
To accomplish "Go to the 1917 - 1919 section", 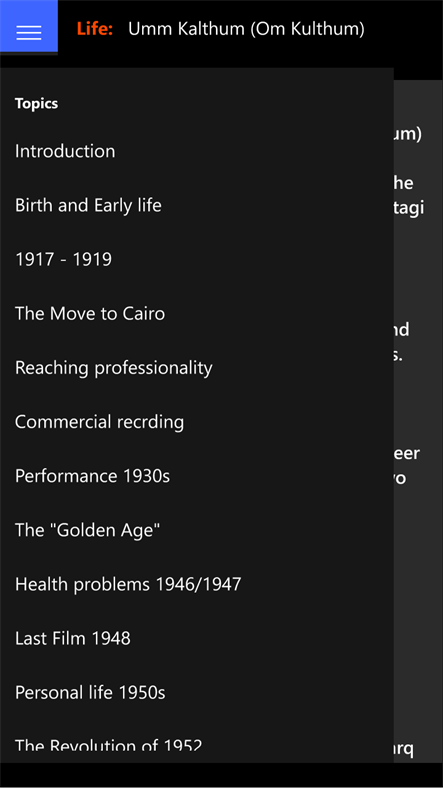I will [63, 259].
